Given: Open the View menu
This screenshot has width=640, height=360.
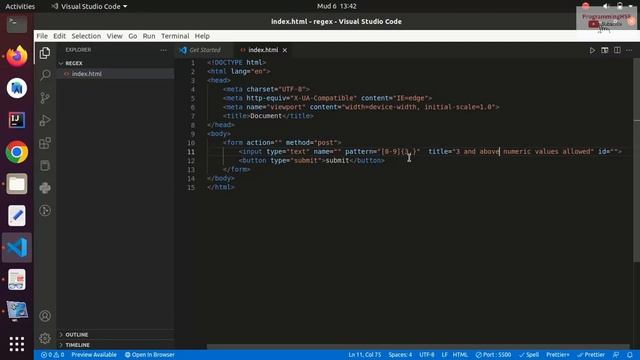Looking at the screenshot, I should pyautogui.click(x=114, y=36).
